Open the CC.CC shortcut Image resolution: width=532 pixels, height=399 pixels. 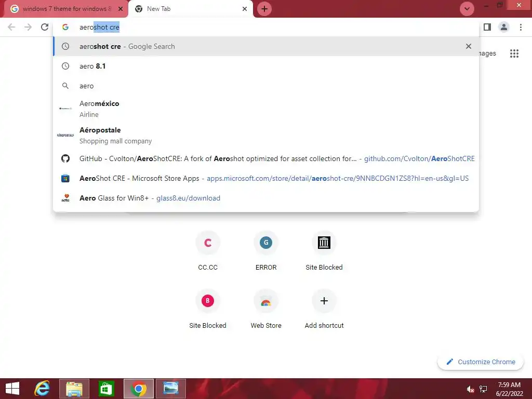tap(208, 250)
